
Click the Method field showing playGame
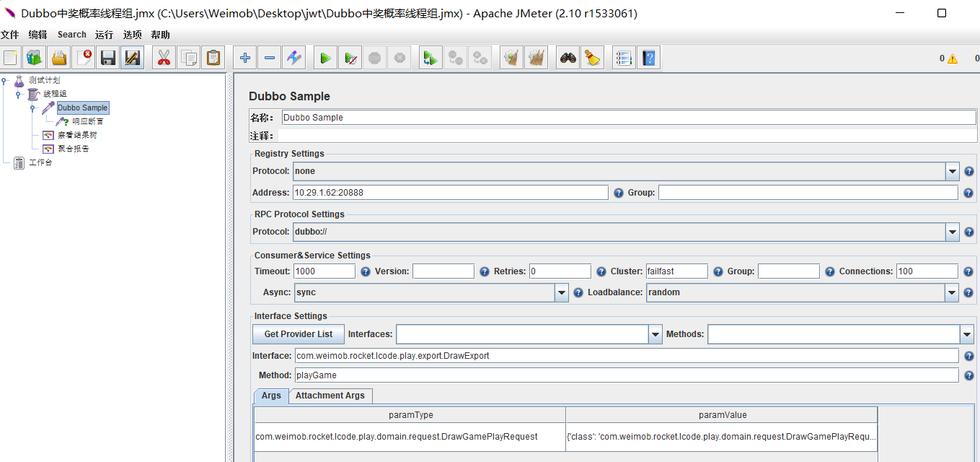pyautogui.click(x=627, y=375)
